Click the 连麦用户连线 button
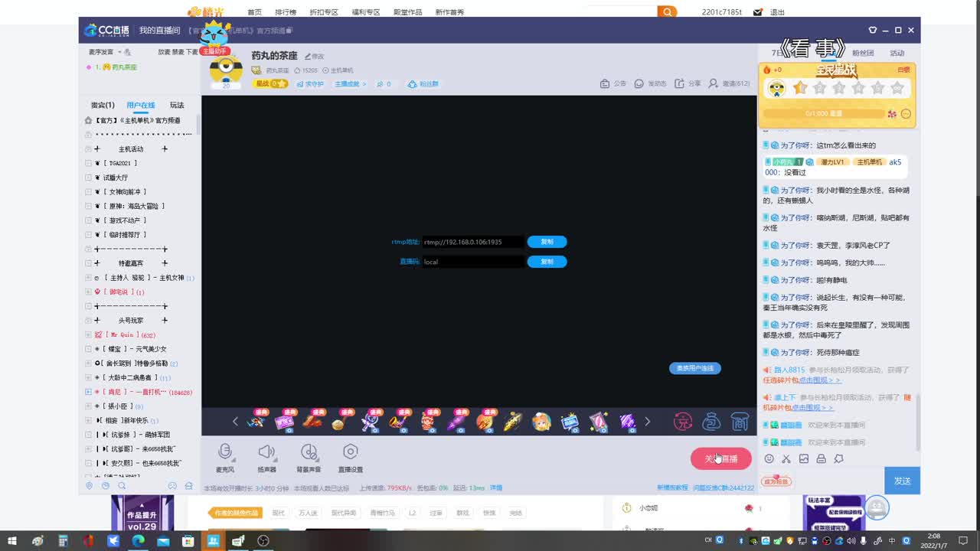The height and width of the screenshot is (551, 980). 695,368
